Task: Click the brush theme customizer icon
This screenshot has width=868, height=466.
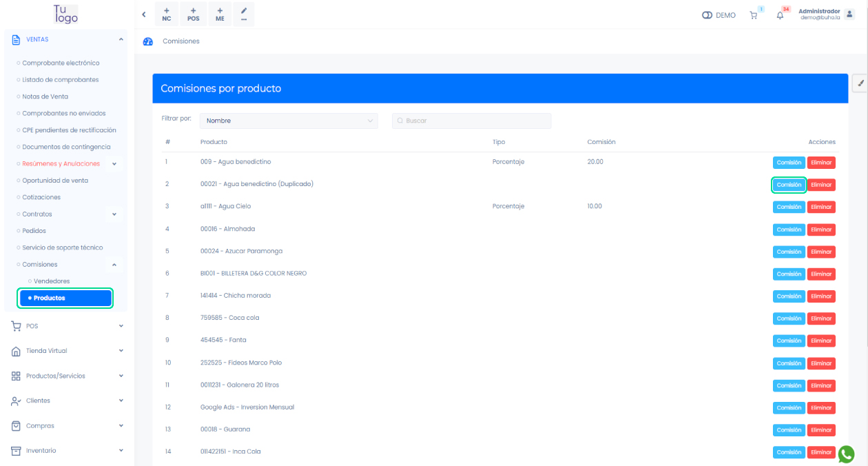Action: (x=860, y=83)
